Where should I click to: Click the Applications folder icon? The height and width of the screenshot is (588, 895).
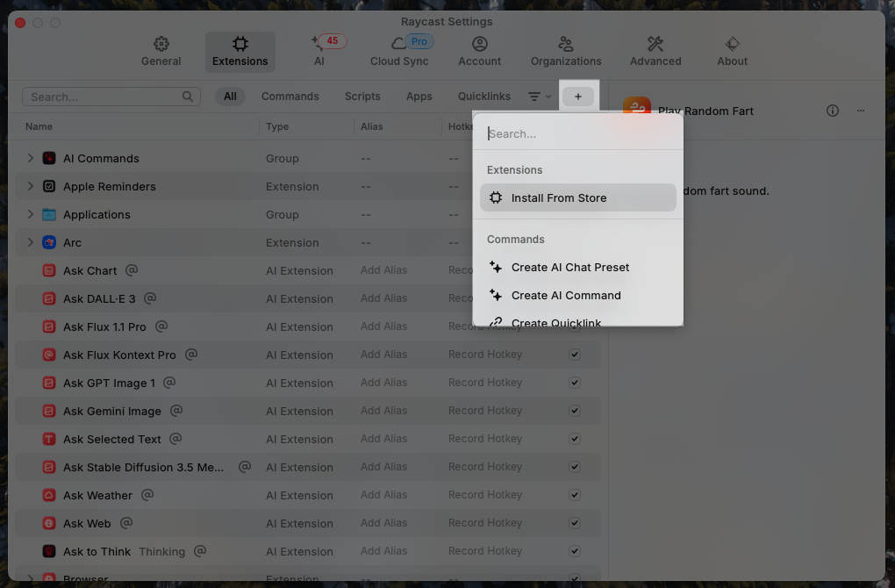(x=49, y=214)
